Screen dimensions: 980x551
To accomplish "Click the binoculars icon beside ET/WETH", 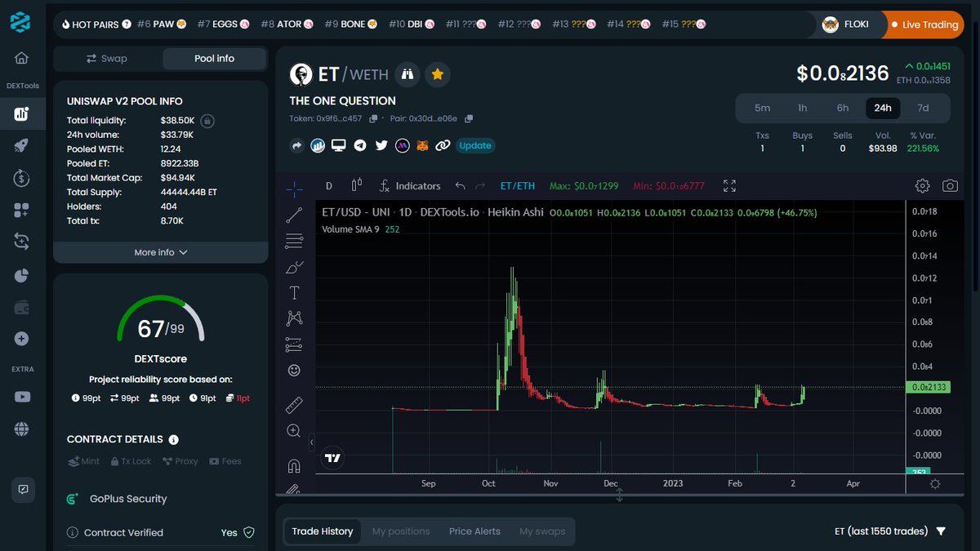I will tap(407, 75).
